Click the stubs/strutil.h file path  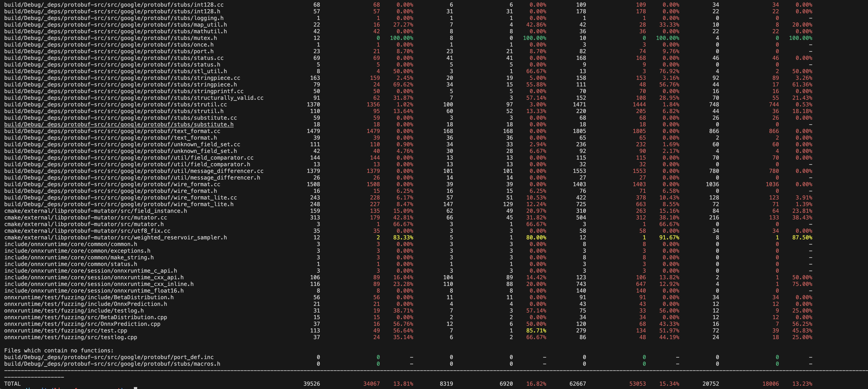[x=114, y=111]
